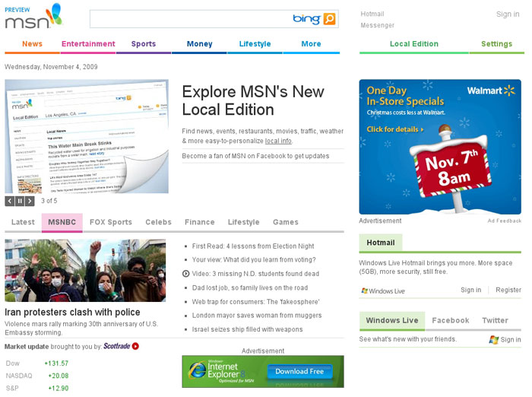Click the S&P value +12.90
This screenshot has width=532, height=397.
tap(59, 388)
